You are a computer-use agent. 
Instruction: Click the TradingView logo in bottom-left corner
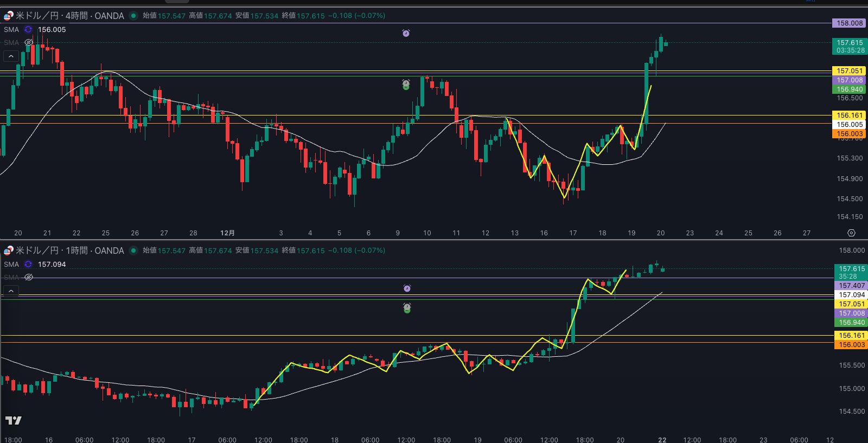pyautogui.click(x=14, y=420)
